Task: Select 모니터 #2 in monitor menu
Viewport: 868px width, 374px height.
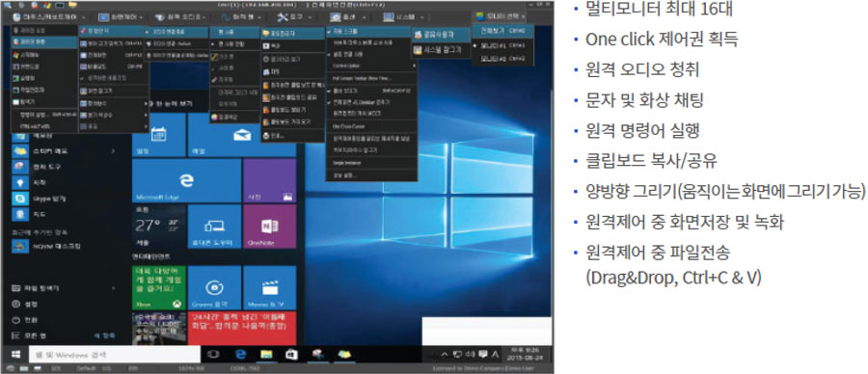Action: [x=502, y=58]
